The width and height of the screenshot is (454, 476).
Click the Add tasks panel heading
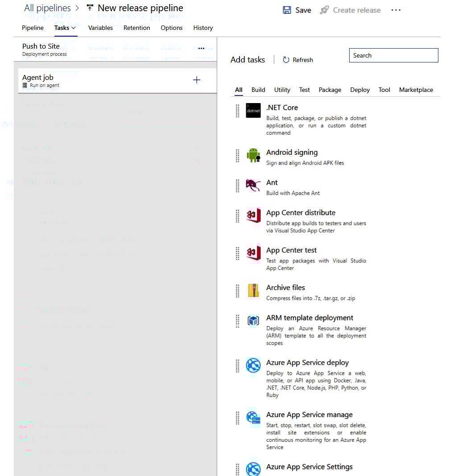pyautogui.click(x=248, y=60)
